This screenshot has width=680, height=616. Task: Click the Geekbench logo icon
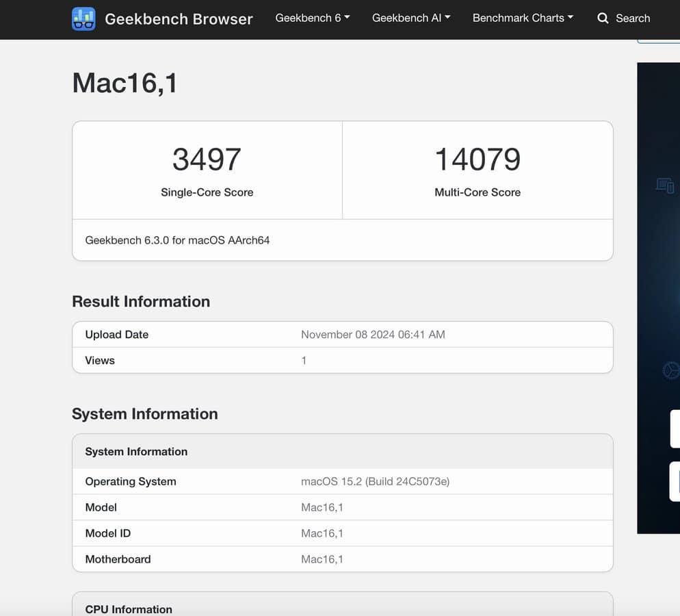83,18
